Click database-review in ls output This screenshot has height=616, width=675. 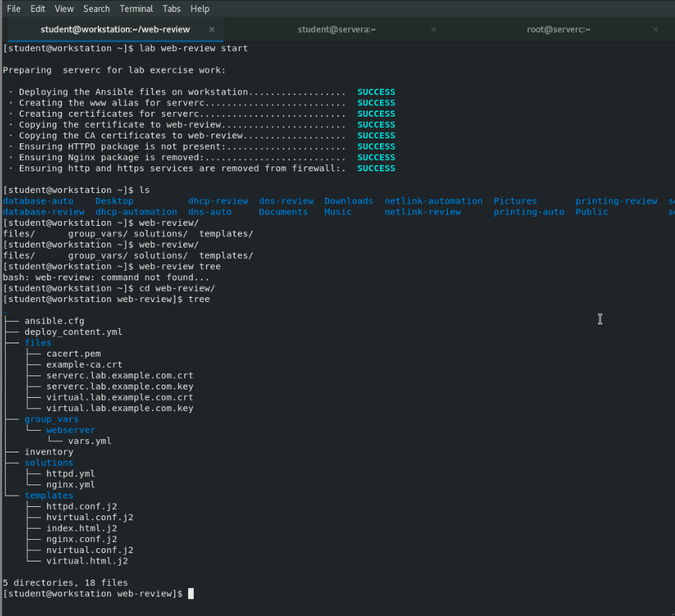pos(43,212)
